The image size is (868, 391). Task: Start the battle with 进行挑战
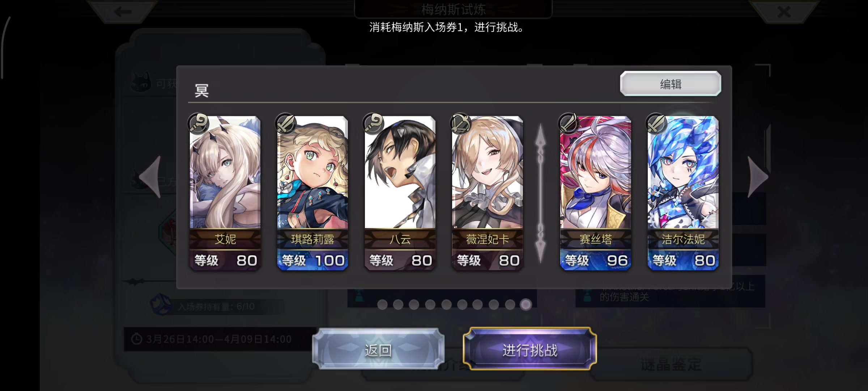530,350
